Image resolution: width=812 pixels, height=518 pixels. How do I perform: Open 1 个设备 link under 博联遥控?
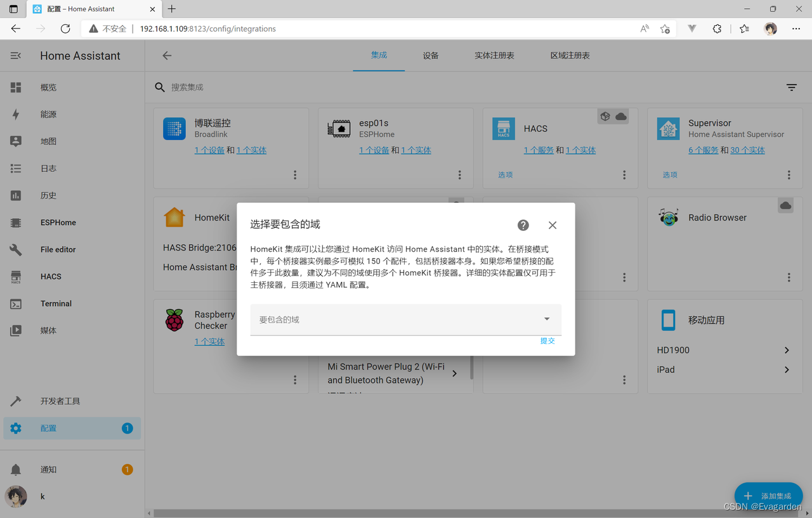(209, 150)
